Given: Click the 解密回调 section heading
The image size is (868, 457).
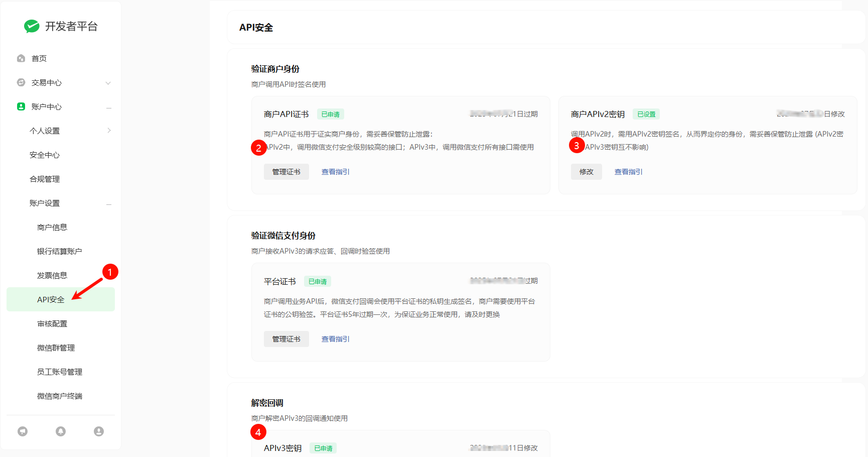Looking at the screenshot, I should coord(267,403).
